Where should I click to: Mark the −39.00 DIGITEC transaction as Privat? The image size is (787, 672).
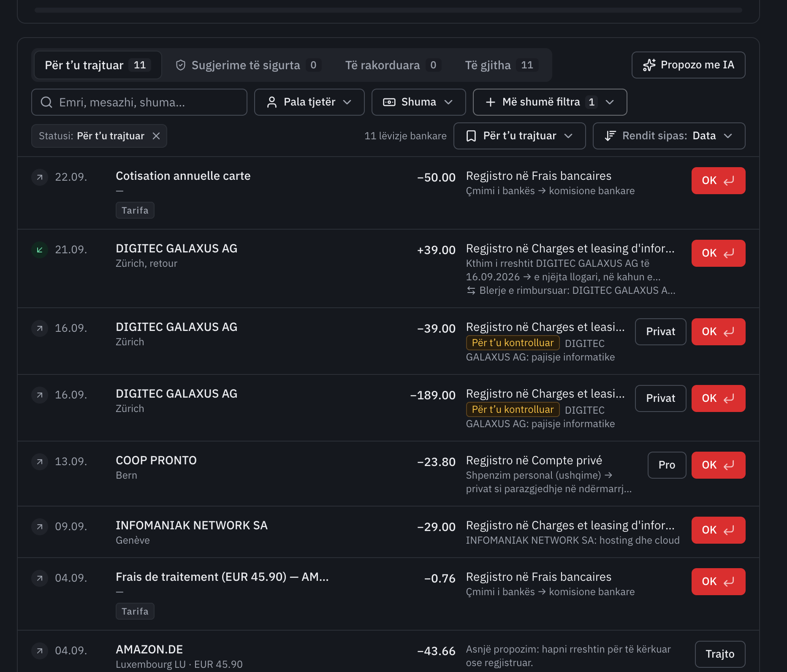[x=660, y=332]
